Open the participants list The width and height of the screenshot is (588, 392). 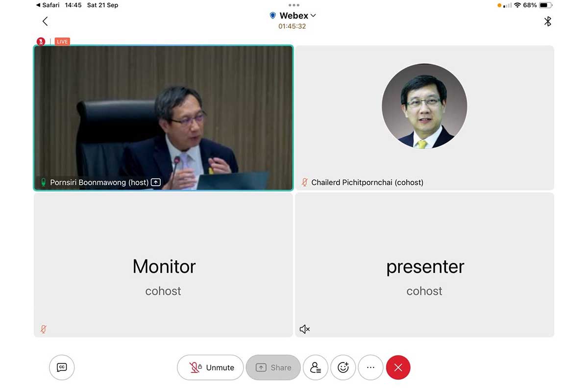pyautogui.click(x=316, y=367)
